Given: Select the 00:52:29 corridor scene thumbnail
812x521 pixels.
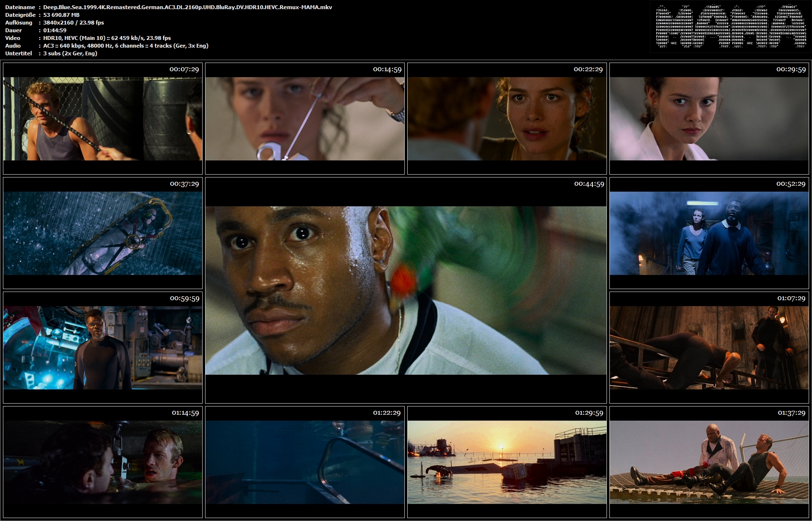Looking at the screenshot, I should coord(709,233).
